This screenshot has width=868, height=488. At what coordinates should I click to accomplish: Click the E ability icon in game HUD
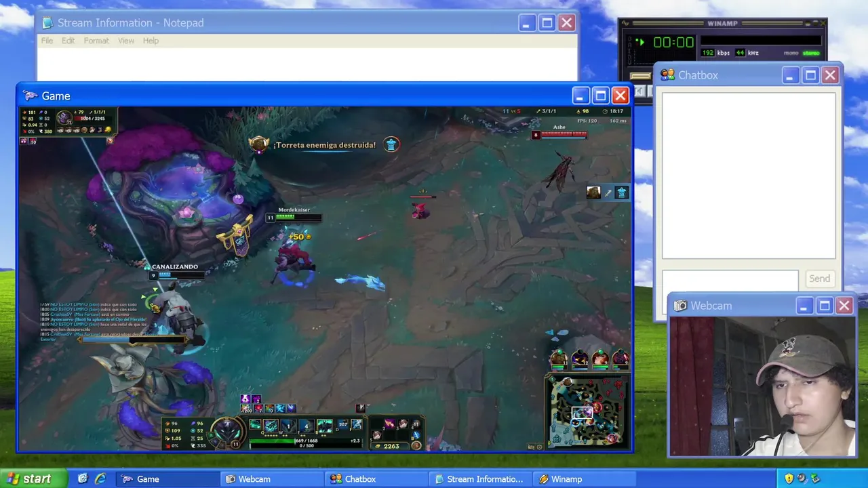307,426
